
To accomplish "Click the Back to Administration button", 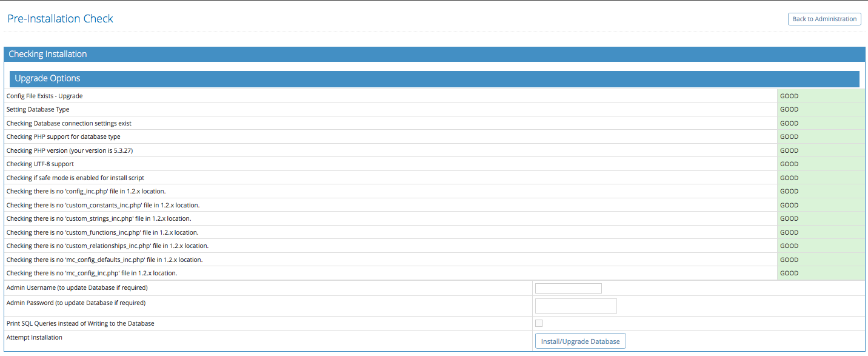I will 824,19.
